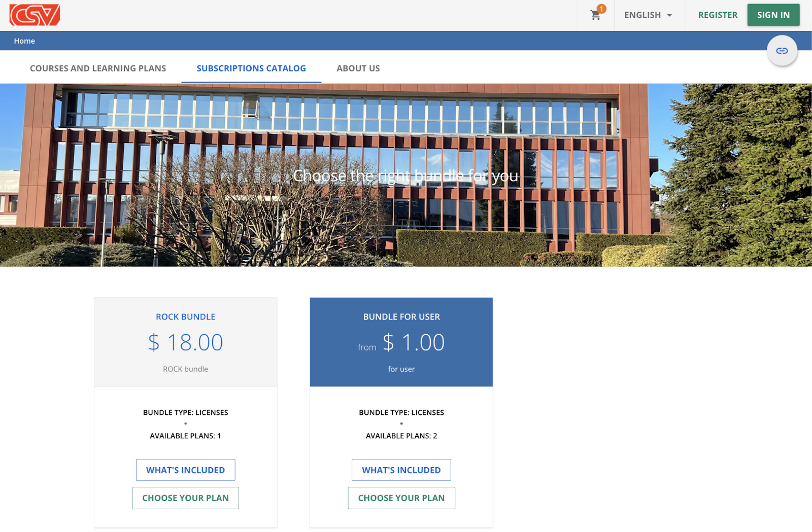Click the 'Choose the right bundle for you' banner heading
Image resolution: width=812 pixels, height=532 pixels.
click(x=405, y=176)
